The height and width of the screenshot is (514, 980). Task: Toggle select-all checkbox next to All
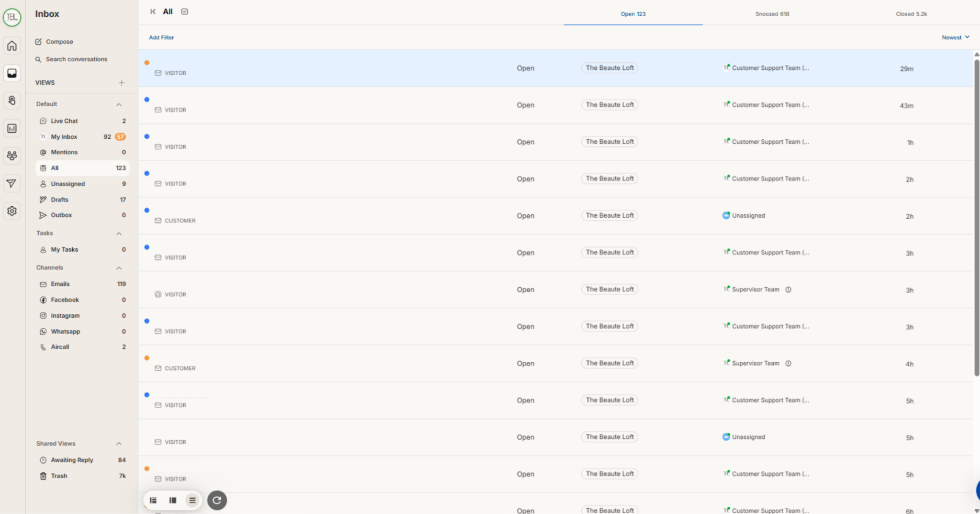click(185, 11)
